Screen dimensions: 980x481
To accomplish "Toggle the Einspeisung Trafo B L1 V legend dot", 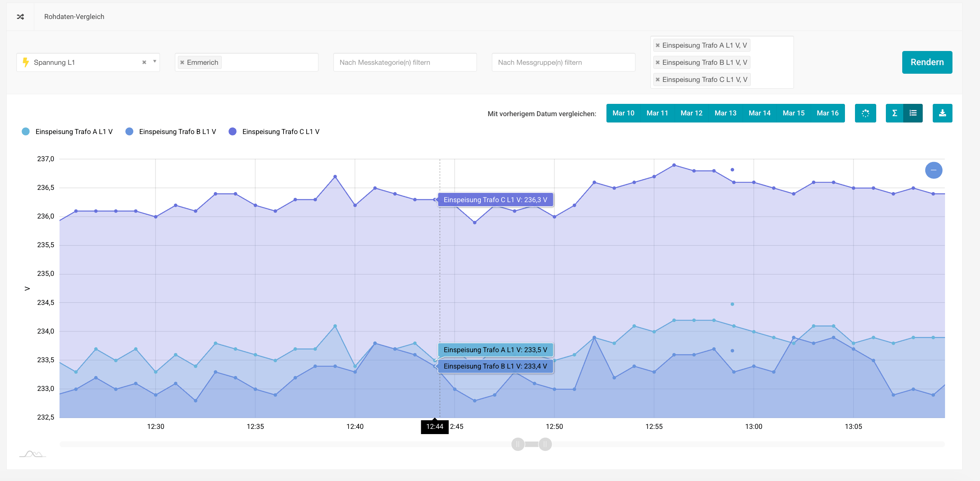I will click(x=129, y=131).
